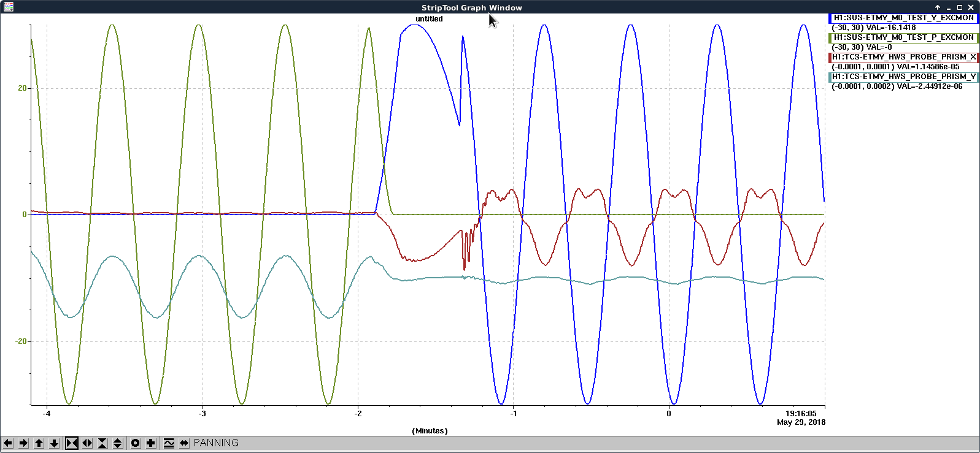Screen dimensions: 980x453
Task: Click the horizontal zoom-in bowtie icon
Action: [x=72, y=443]
